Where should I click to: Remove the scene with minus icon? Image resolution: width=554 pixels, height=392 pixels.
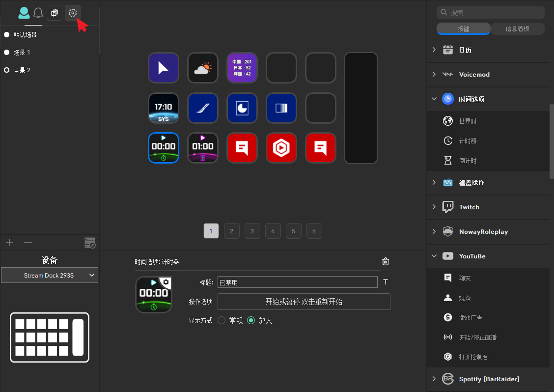pos(28,243)
